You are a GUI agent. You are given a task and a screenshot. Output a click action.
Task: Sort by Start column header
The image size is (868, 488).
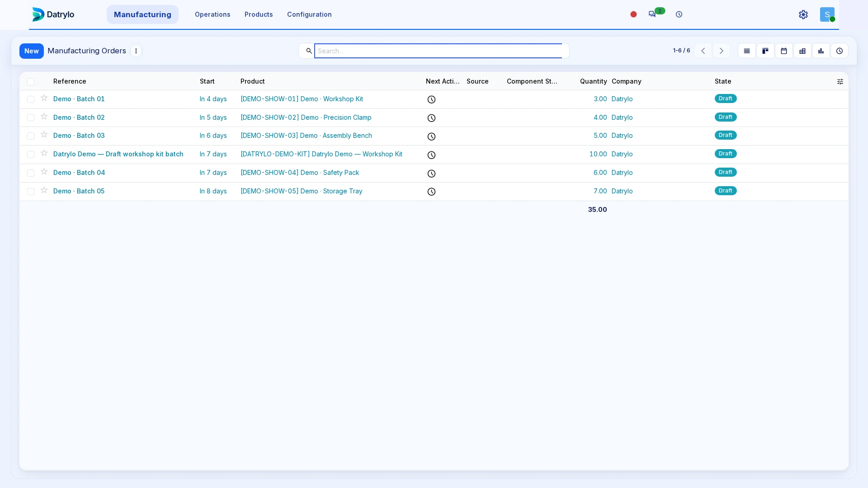(207, 81)
